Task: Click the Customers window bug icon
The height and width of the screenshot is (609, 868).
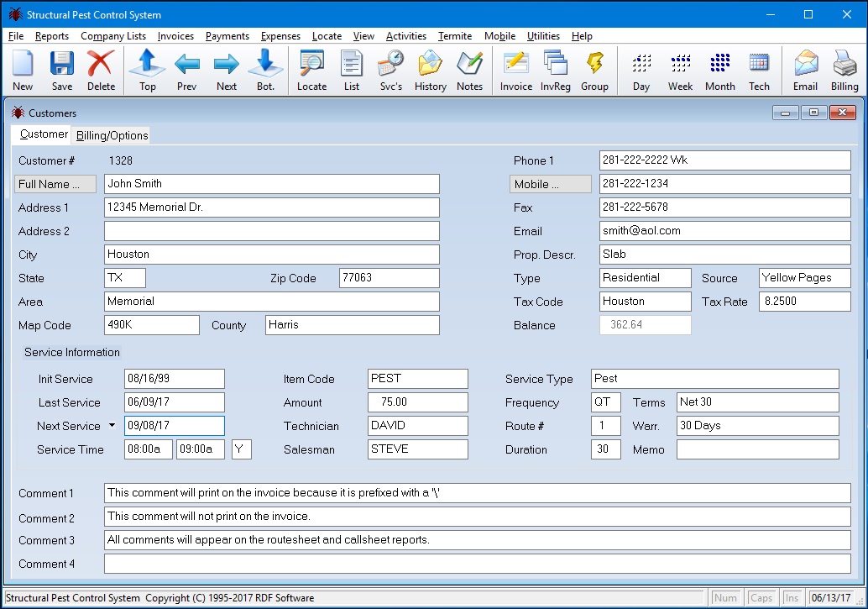Action: tap(18, 113)
